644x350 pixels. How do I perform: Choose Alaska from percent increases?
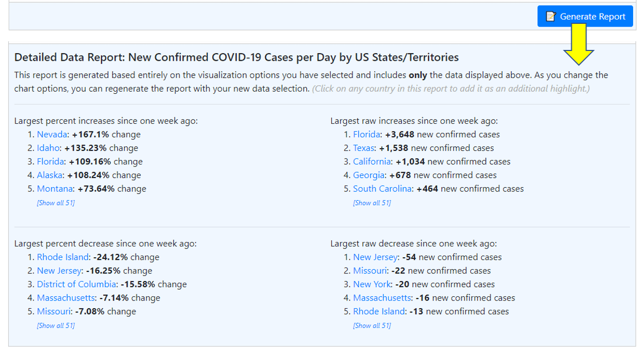50,175
